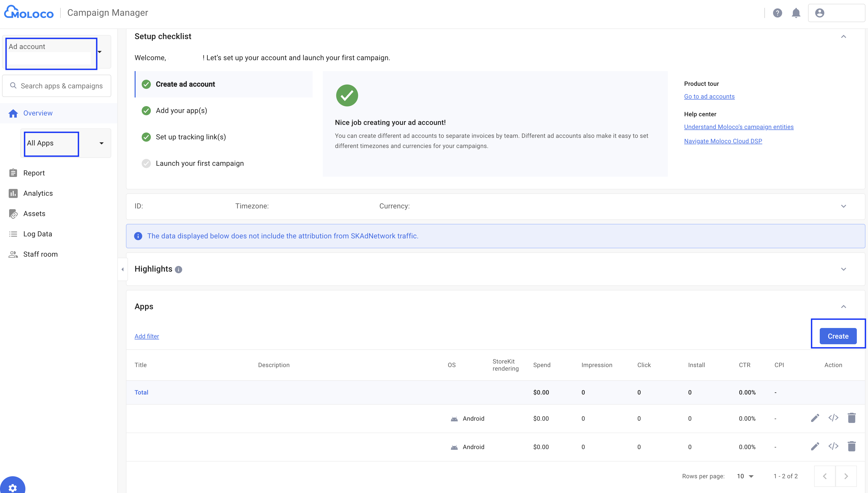Click the edit pencil for first app
This screenshot has width=868, height=493.
tap(815, 418)
